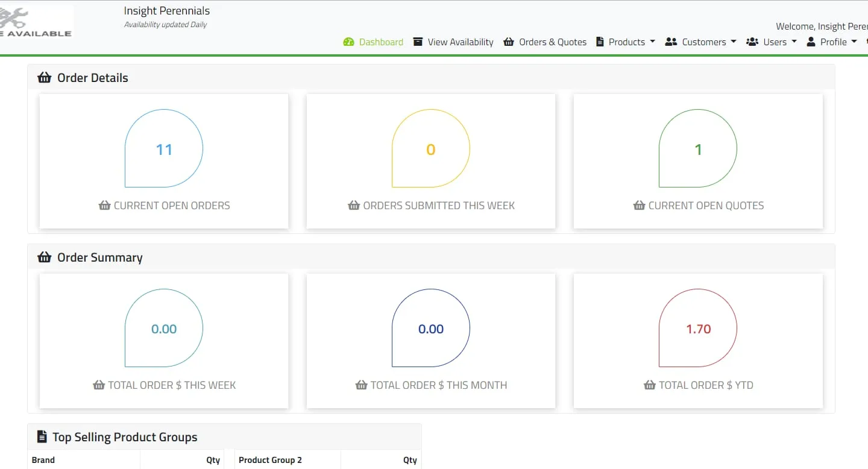This screenshot has width=868, height=469.
Task: Click the Top Selling Product Groups document icon
Action: tap(42, 437)
